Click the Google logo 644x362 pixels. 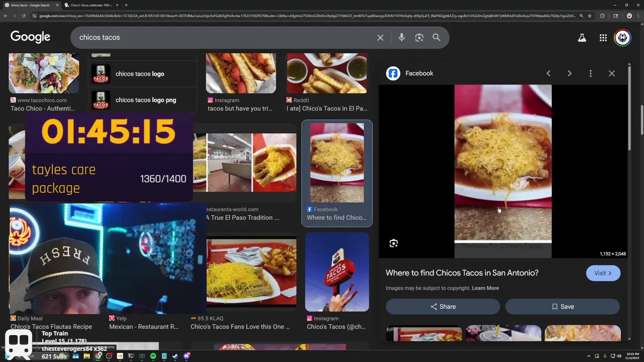click(x=30, y=37)
